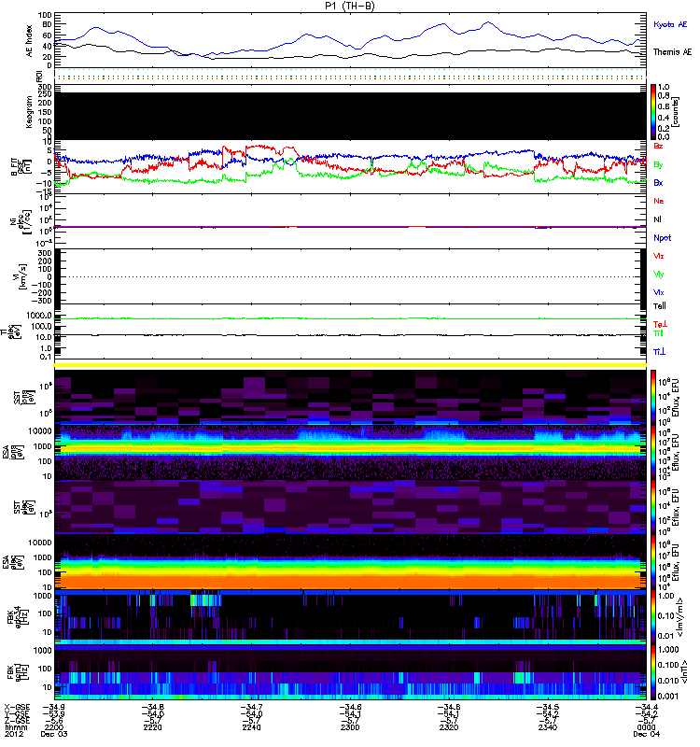Click the Dec 03 date label
The height and width of the screenshot is (747, 700).
[x=54, y=734]
